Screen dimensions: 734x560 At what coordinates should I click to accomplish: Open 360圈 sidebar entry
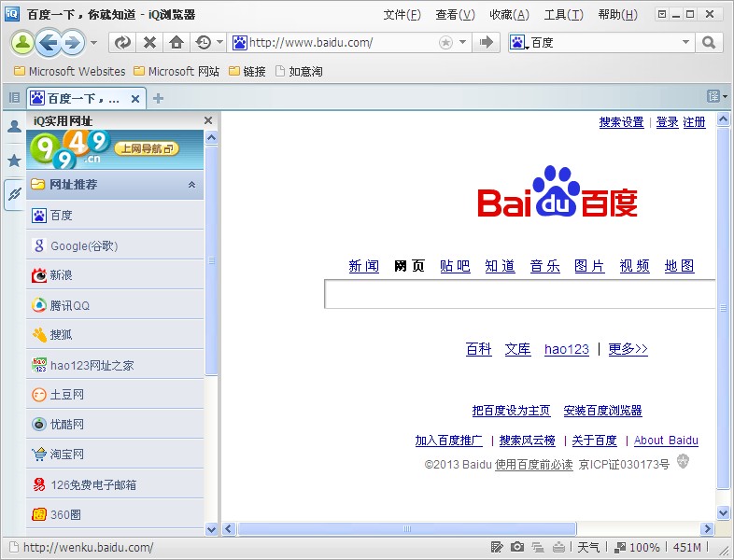tap(115, 514)
